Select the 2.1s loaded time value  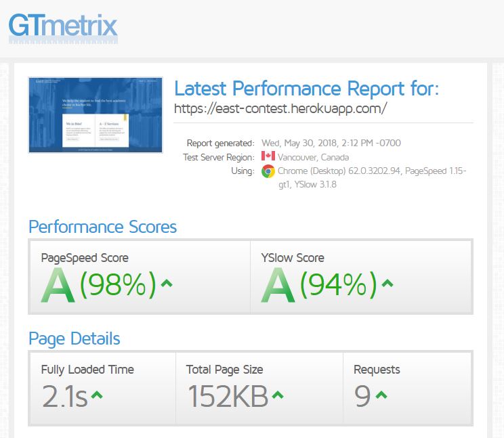tap(64, 396)
